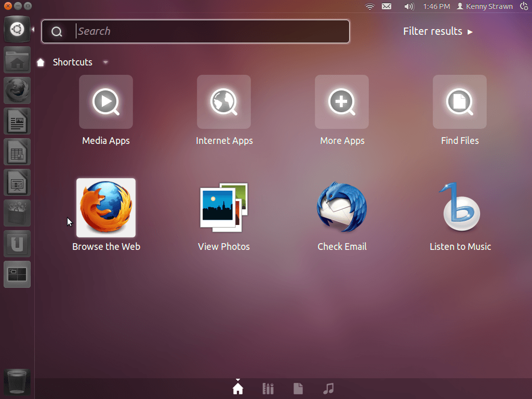Open the Shortcuts dropdown arrow
Viewport: 532px width, 399px height.
coord(105,62)
